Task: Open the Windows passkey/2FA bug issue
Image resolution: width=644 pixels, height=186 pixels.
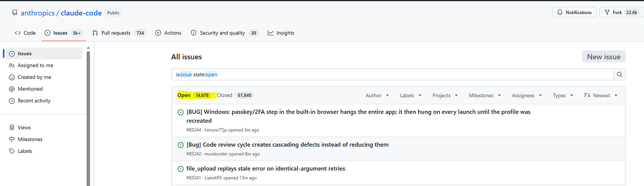Action: (x=358, y=116)
